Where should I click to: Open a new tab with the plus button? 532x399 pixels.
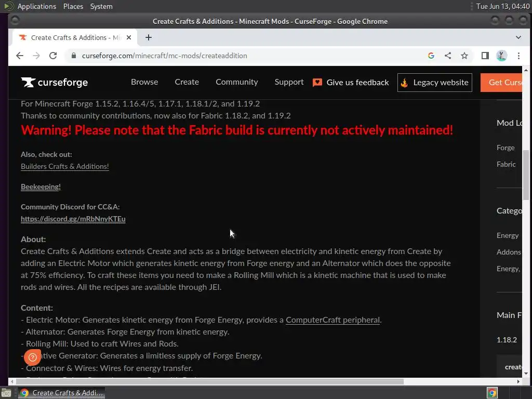[148, 37]
